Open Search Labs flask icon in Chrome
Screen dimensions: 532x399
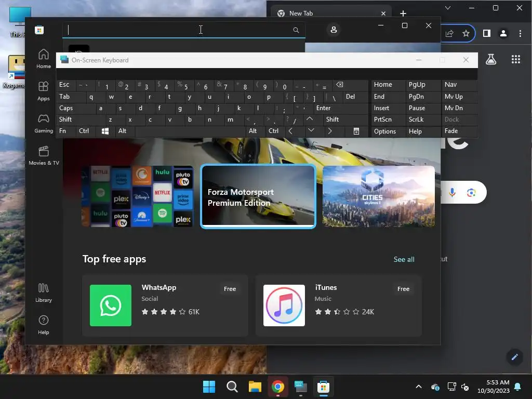(491, 59)
